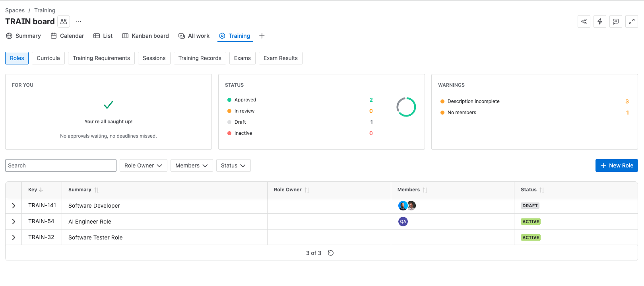Sort the table by Key column arrow
Screen dimensions: 644x286
pos(41,190)
